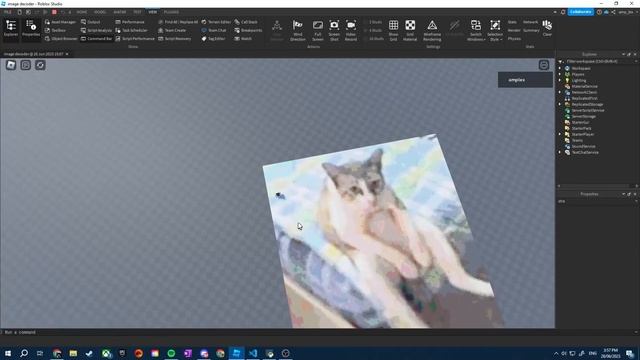Expand the Lighting tree node

[560, 80]
